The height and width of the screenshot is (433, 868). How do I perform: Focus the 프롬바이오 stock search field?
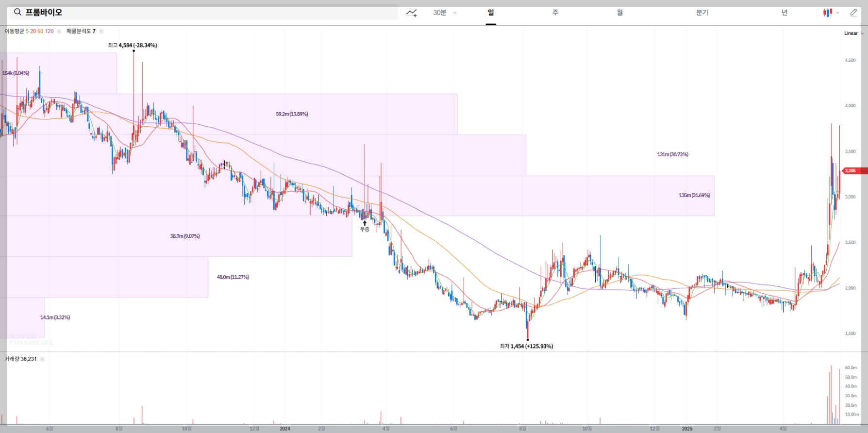pos(203,12)
